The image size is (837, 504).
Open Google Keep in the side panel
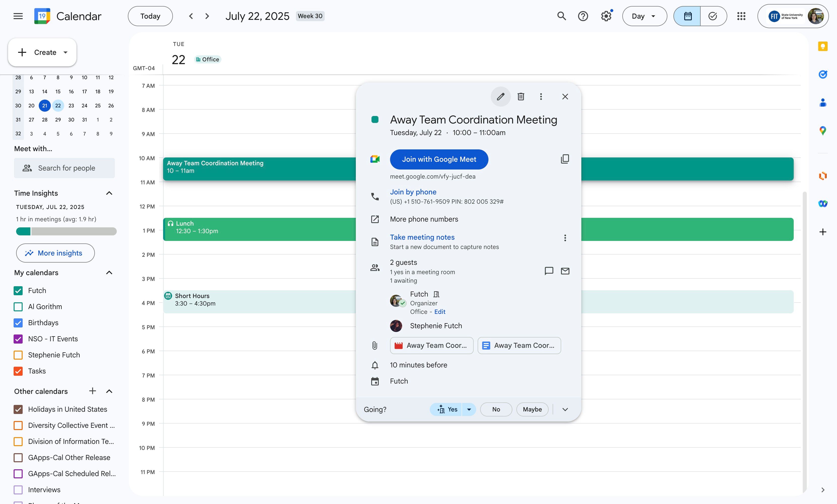pyautogui.click(x=822, y=47)
